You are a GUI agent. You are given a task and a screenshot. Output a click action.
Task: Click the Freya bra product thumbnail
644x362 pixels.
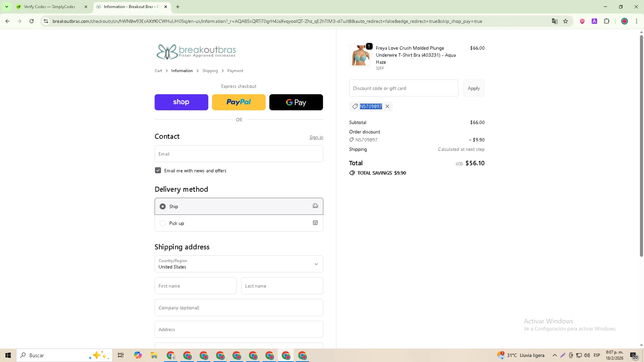pos(360,56)
